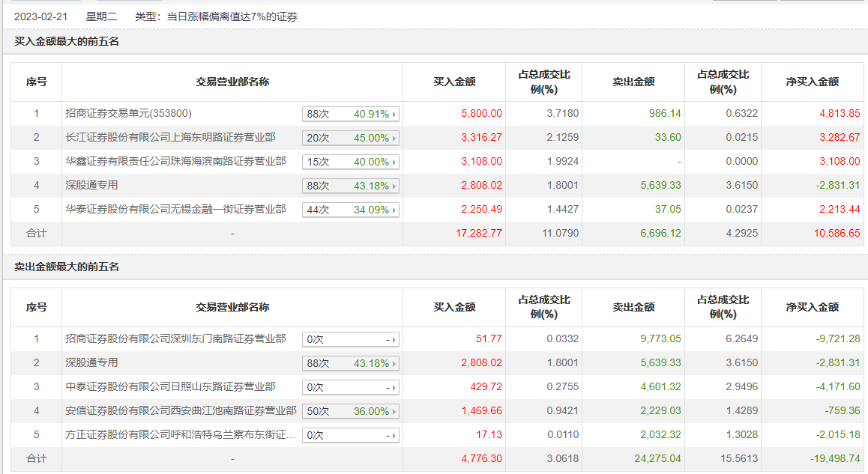Click arrow in 安信证券西安曲江池南路 50次 box

coord(394,412)
